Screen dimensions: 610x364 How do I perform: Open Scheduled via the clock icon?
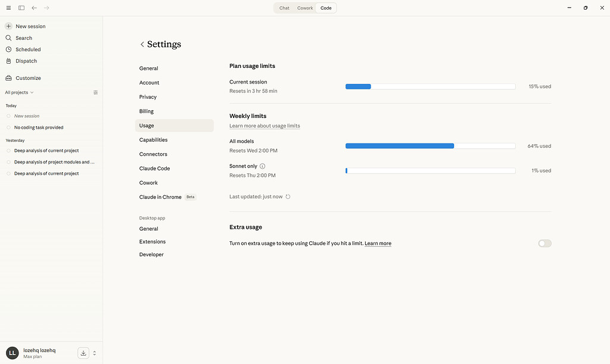8,49
